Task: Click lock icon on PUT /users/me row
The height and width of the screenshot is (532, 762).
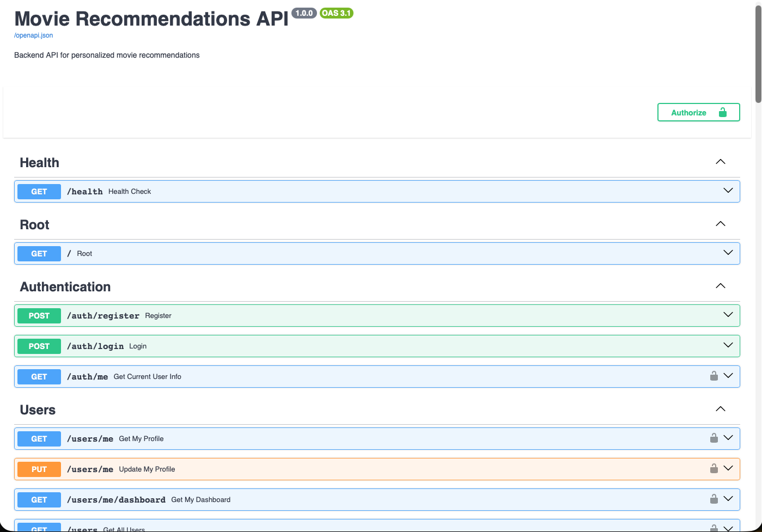Action: coord(714,469)
